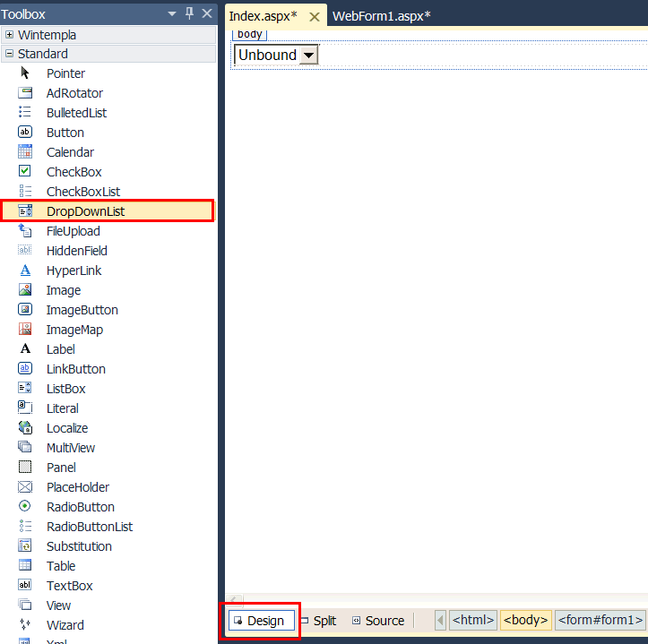Click the ListBox control icon
This screenshot has height=644, width=648.
tap(25, 389)
